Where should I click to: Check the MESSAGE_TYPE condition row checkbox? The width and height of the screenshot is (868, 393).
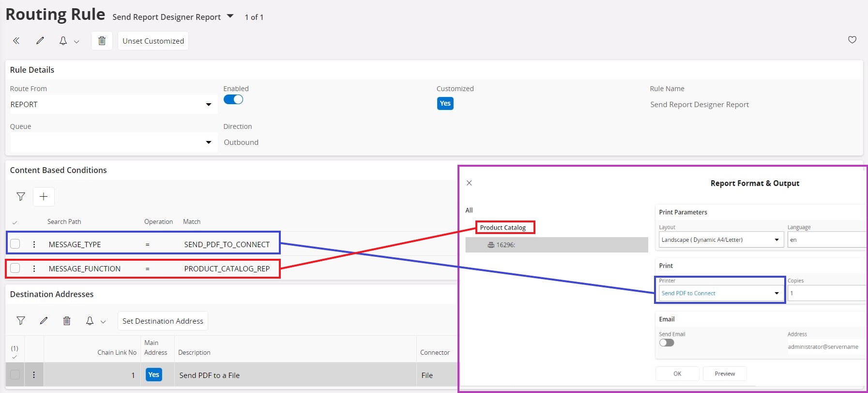coord(15,244)
